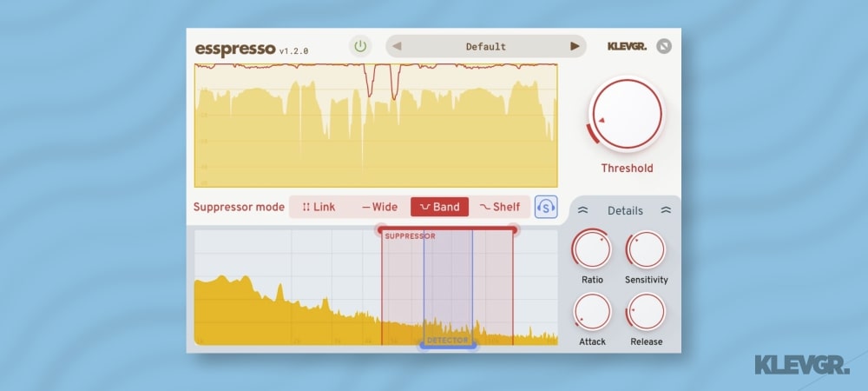Click the Sensitivity knob
The height and width of the screenshot is (391, 868).
tap(646, 250)
